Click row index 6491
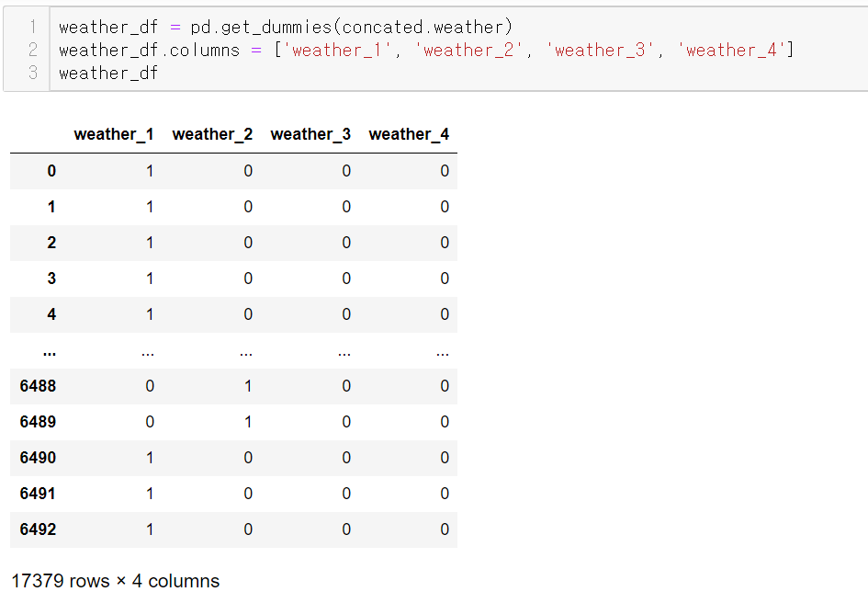 coord(38,494)
